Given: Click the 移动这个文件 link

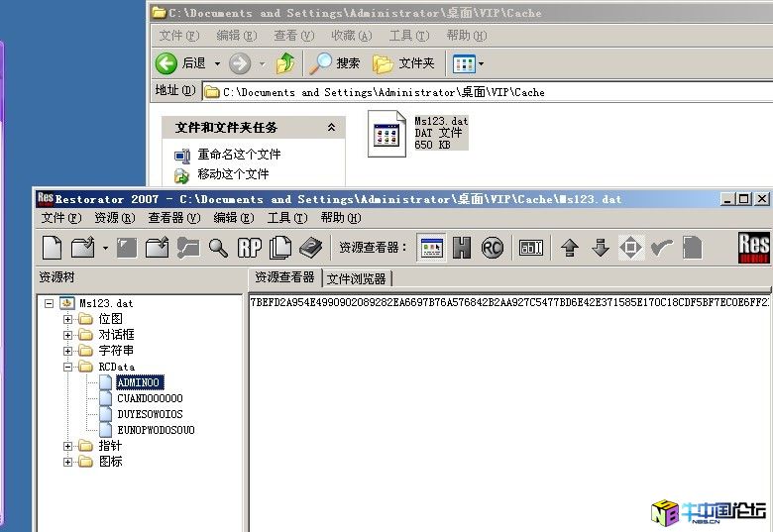Looking at the screenshot, I should tap(233, 174).
